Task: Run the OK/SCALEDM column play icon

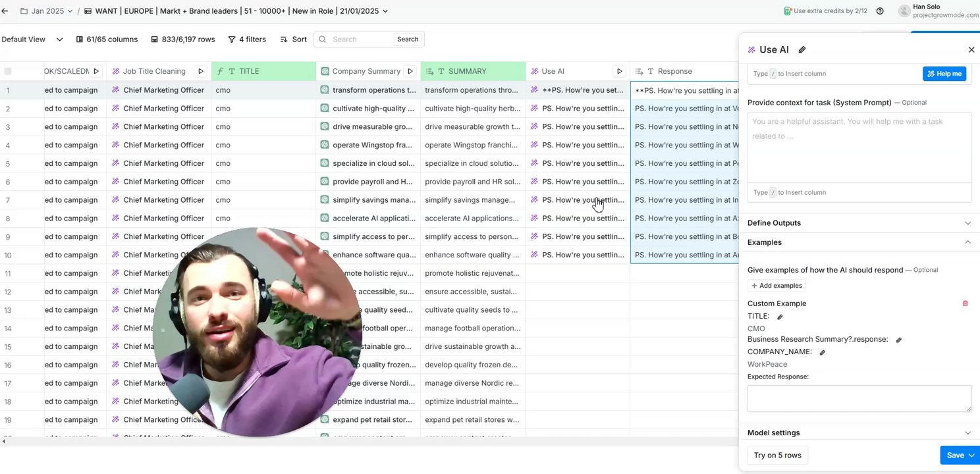Action: pyautogui.click(x=96, y=71)
